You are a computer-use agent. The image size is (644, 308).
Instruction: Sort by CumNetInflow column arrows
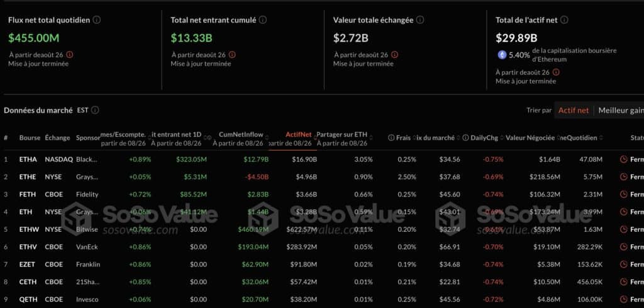(267, 138)
